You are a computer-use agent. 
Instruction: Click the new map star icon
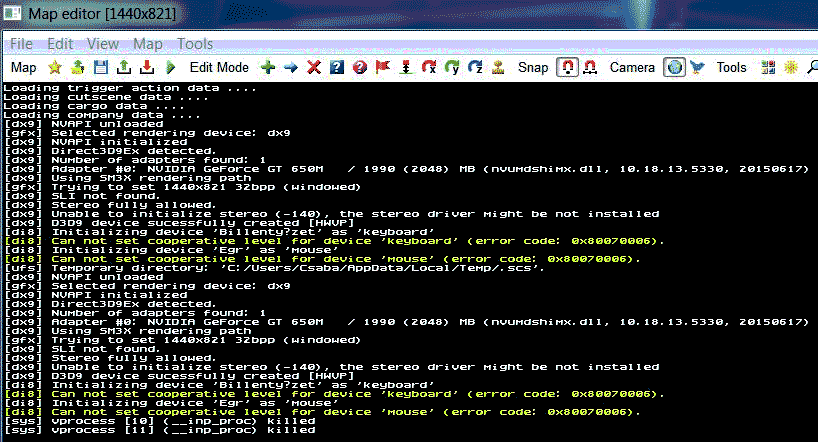click(x=55, y=67)
